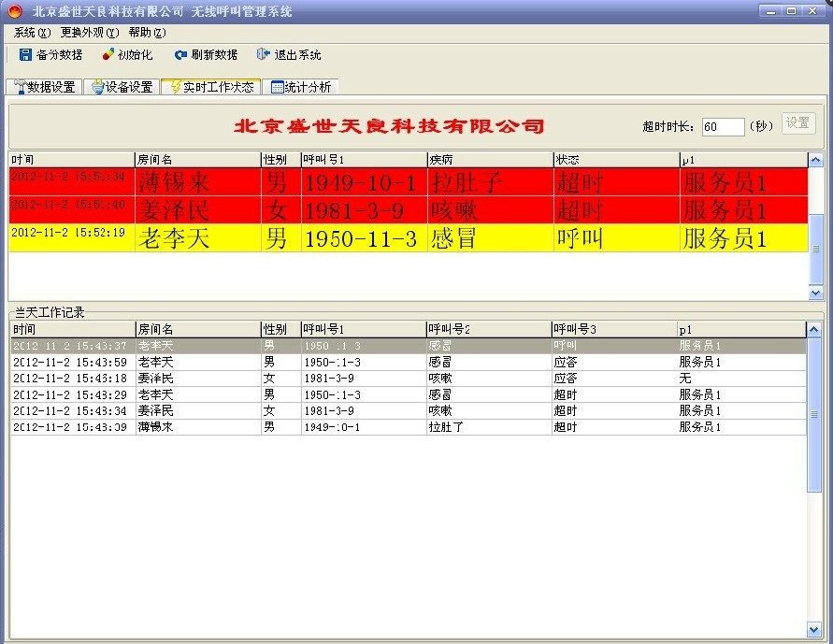Image resolution: width=833 pixels, height=644 pixels.
Task: Click the 退出系统 exit door icon
Action: coord(263,54)
